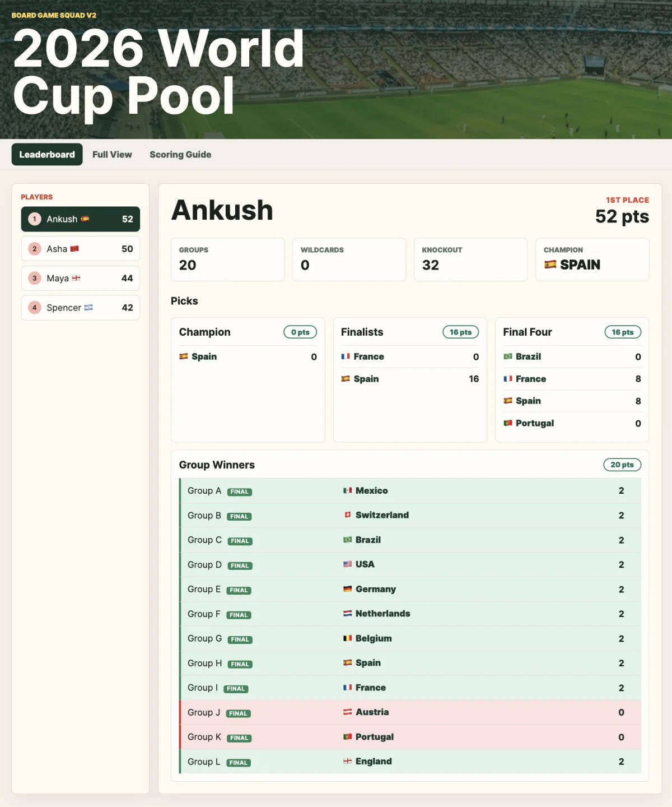This screenshot has height=807, width=672.
Task: Click the Switzerland flag in Group B row
Action: (348, 515)
